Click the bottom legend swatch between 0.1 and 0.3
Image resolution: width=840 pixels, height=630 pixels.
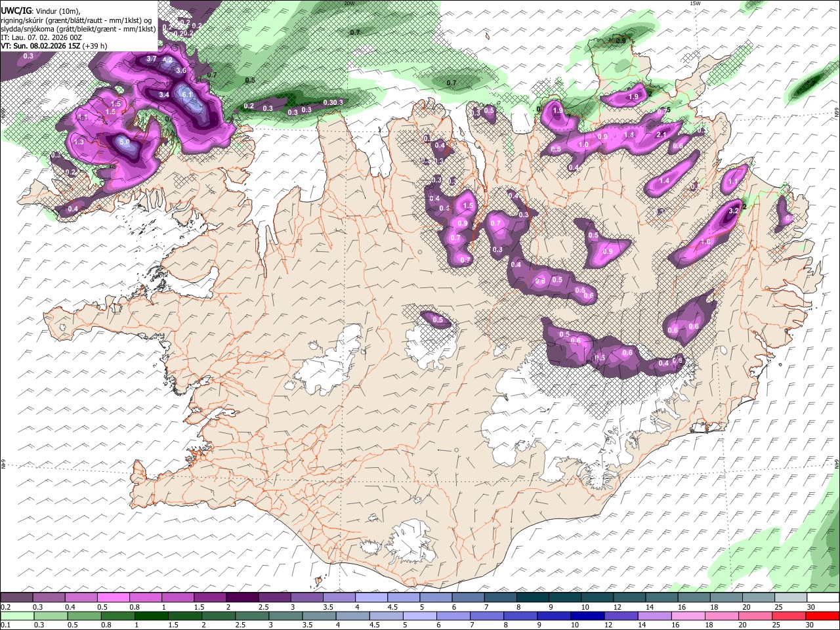click(x=18, y=616)
